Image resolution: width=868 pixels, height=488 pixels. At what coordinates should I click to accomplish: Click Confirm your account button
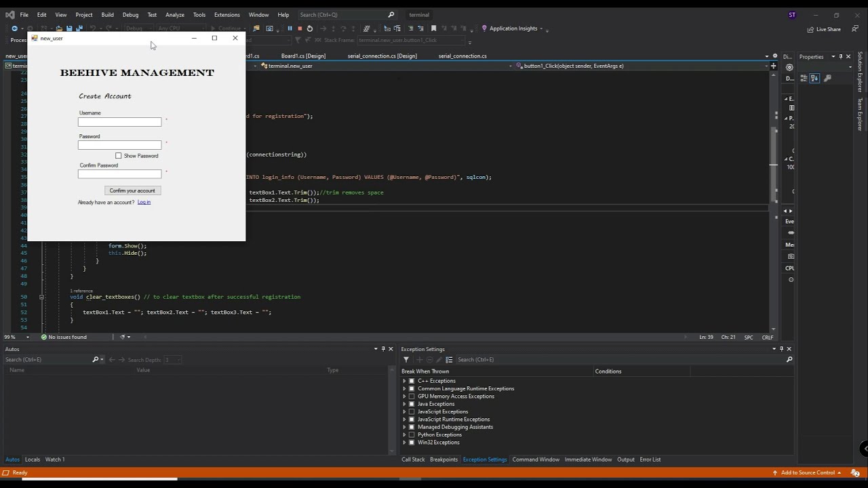pyautogui.click(x=132, y=190)
